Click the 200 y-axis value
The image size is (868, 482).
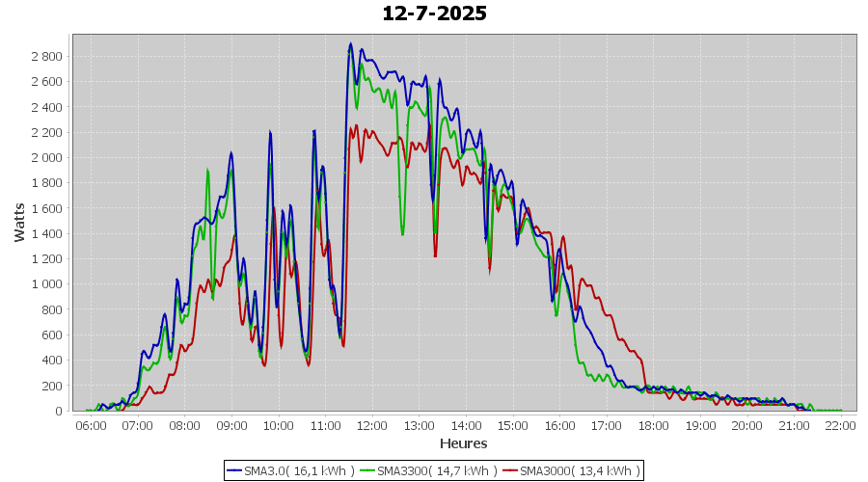51,386
